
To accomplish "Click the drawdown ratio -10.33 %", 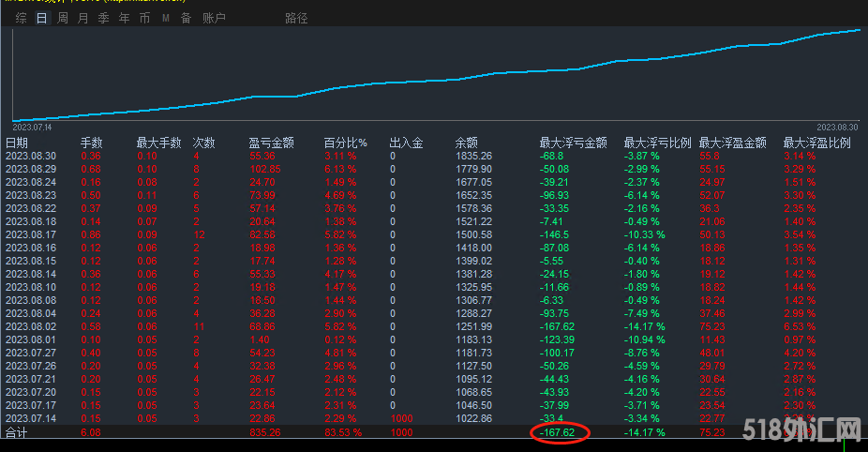I will coord(645,234).
